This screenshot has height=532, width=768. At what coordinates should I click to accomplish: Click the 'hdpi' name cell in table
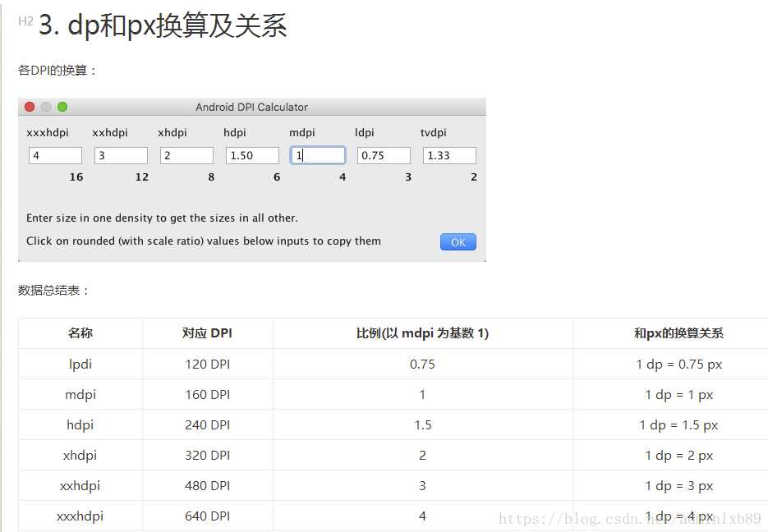click(x=80, y=424)
